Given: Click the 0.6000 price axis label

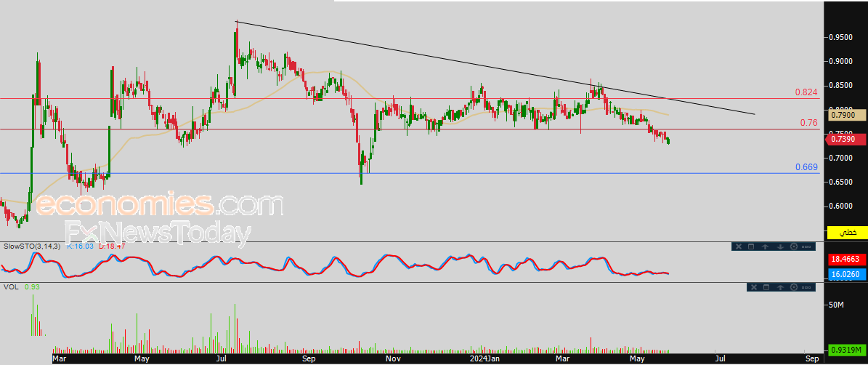Looking at the screenshot, I should point(840,206).
